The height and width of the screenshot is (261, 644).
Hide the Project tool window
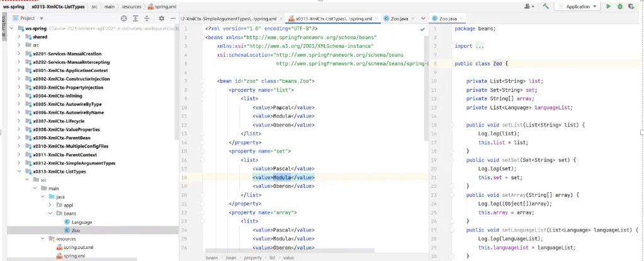pos(173,18)
